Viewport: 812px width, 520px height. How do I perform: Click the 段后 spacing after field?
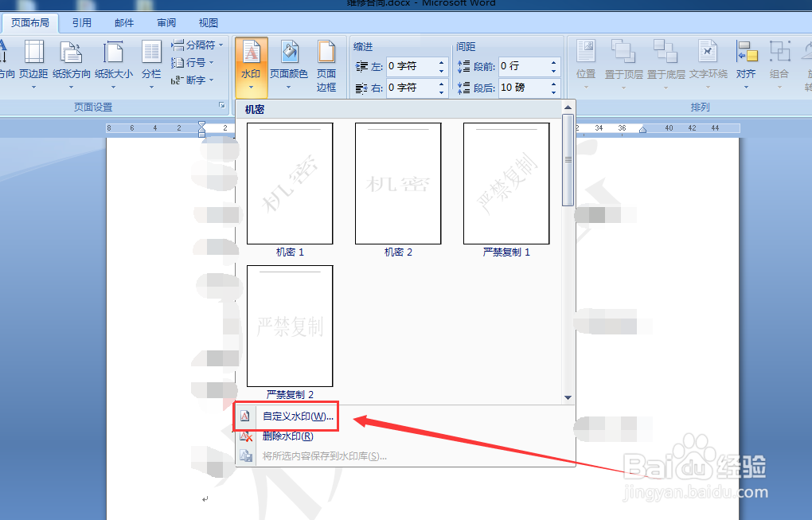pyautogui.click(x=524, y=87)
